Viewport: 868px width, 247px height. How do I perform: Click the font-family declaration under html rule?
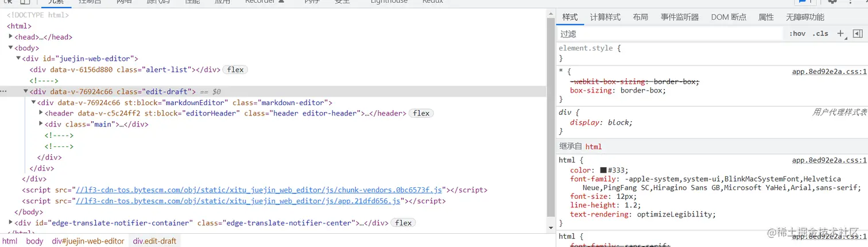[x=716, y=183]
